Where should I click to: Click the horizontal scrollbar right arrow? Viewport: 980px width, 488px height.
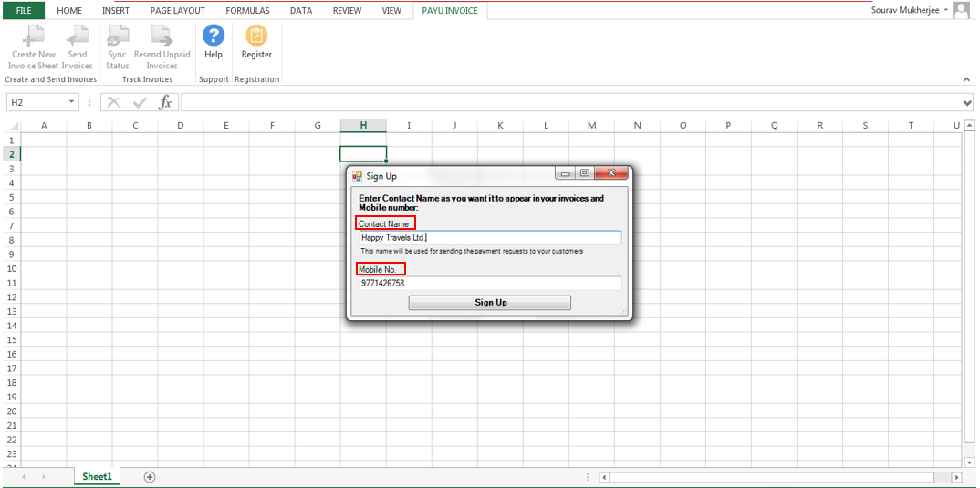pos(956,477)
